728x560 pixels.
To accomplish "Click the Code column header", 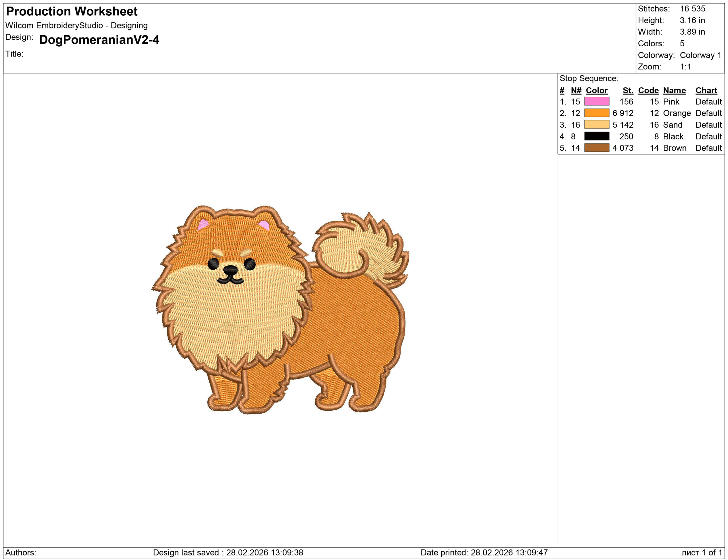I will 648,91.
